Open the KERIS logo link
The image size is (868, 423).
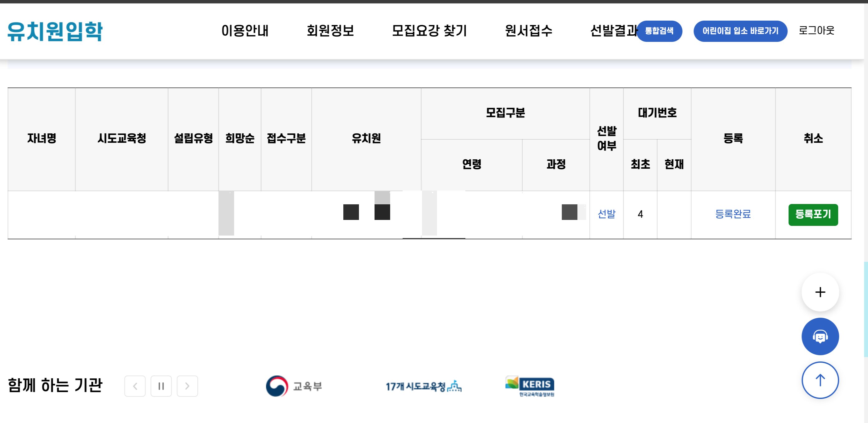point(530,386)
